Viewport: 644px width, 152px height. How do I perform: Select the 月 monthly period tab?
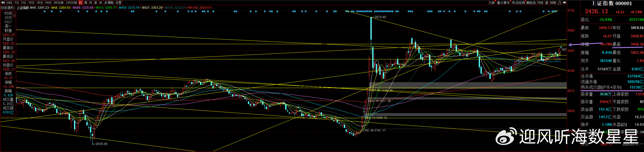tap(91, 3)
